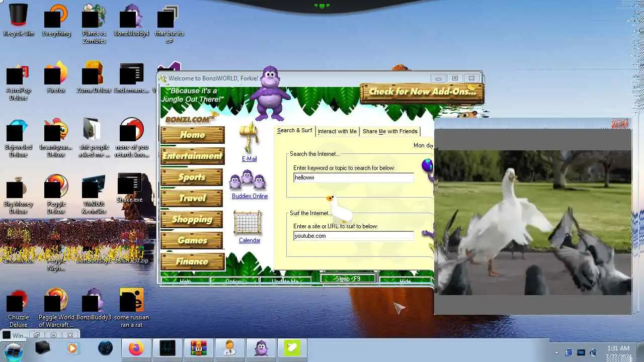This screenshot has height=362, width=644.
Task: Select the Firefox desktop shortcut
Action: 56,77
